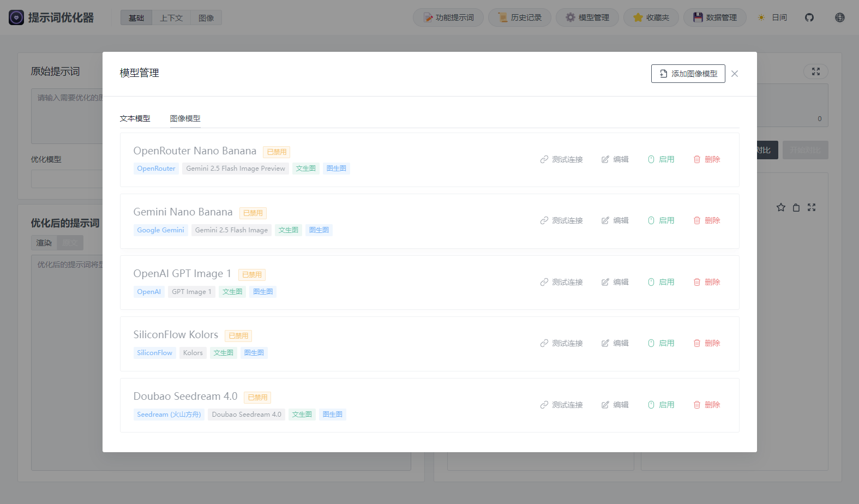Screen dimensions: 859x504
Task: Open the 优化模型 selection dropdown
Action: click(x=67, y=179)
